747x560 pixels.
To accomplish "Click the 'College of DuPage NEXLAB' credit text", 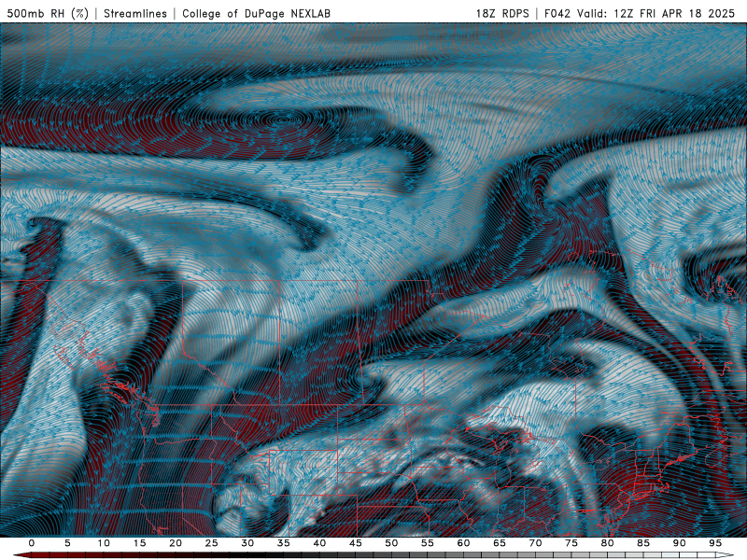I will (256, 13).
